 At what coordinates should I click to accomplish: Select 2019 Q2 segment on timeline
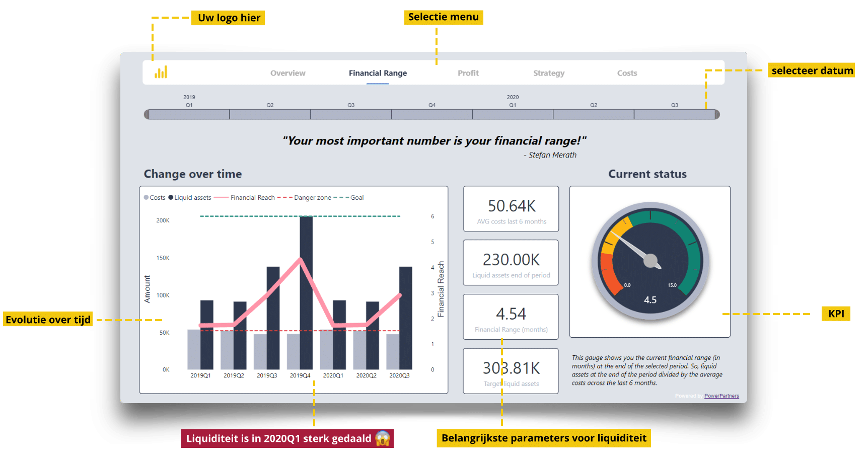click(270, 115)
